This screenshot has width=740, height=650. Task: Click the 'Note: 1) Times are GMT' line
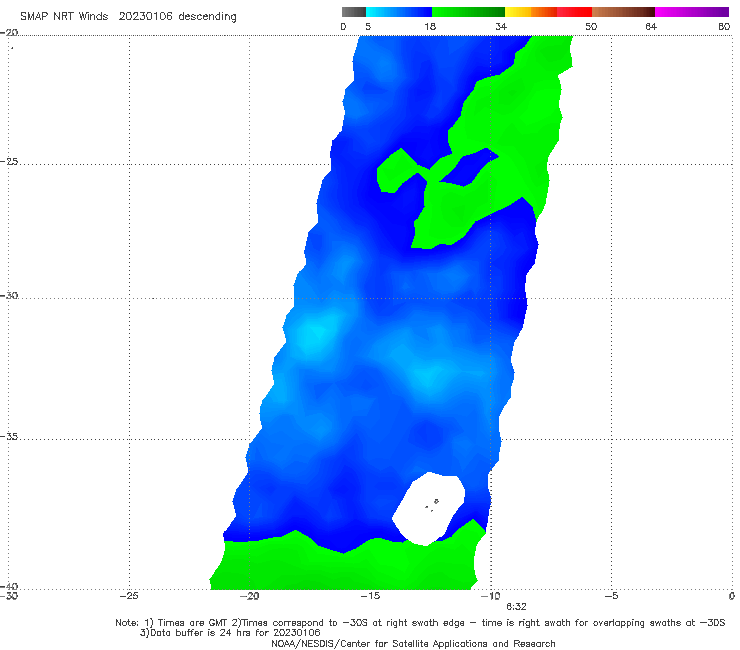[x=420, y=623]
